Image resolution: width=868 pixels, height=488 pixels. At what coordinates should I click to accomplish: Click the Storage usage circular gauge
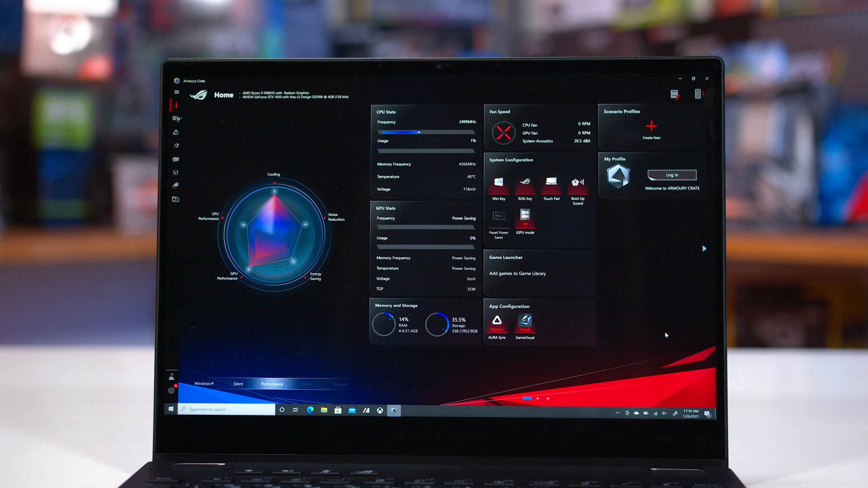click(437, 324)
